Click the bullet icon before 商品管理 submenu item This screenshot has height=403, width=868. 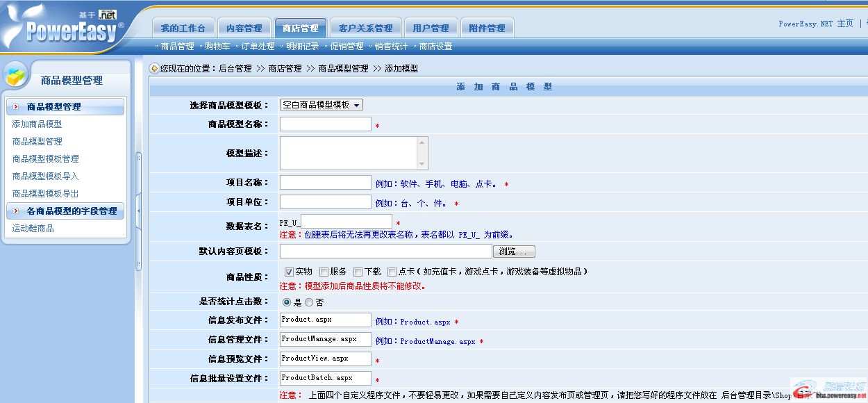click(x=158, y=47)
